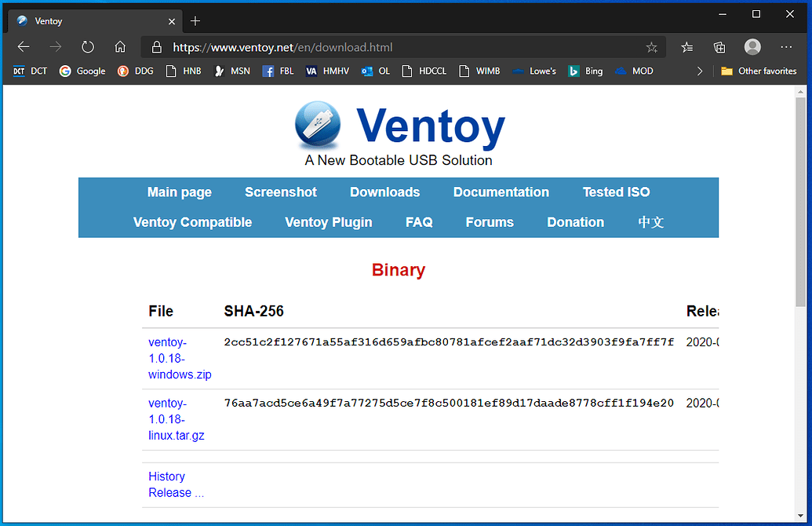
Task: Click the scrollbar up arrow
Action: point(800,92)
